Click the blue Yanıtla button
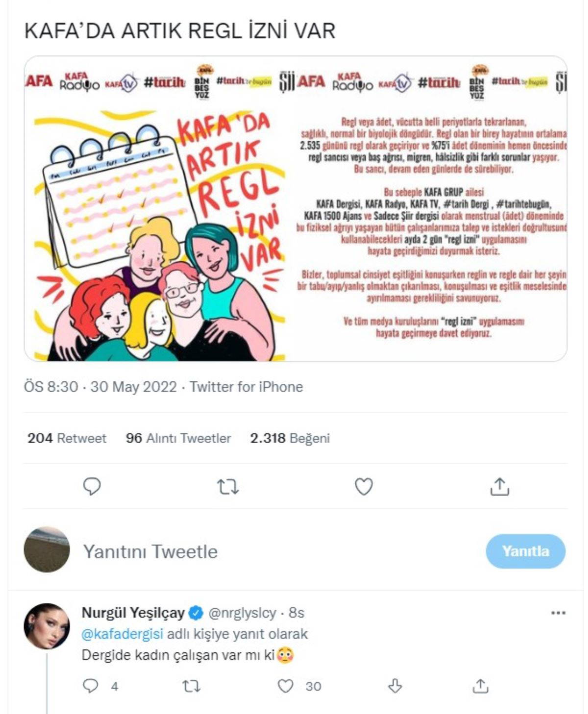 click(525, 551)
